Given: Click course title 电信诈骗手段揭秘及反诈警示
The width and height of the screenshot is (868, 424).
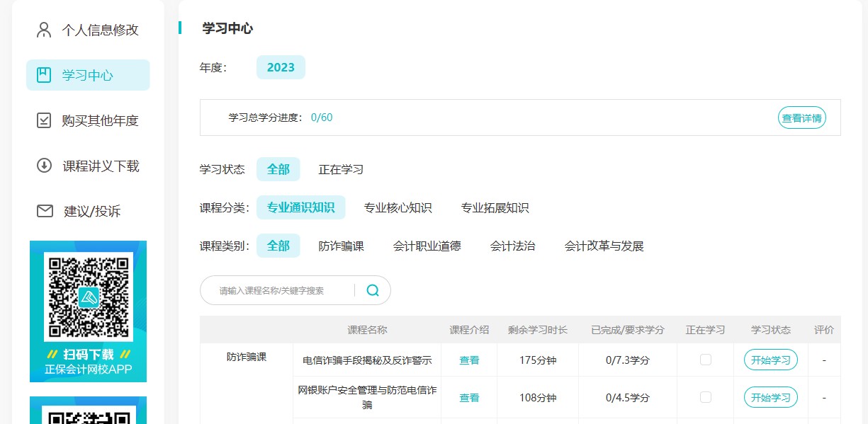Looking at the screenshot, I should tap(367, 360).
